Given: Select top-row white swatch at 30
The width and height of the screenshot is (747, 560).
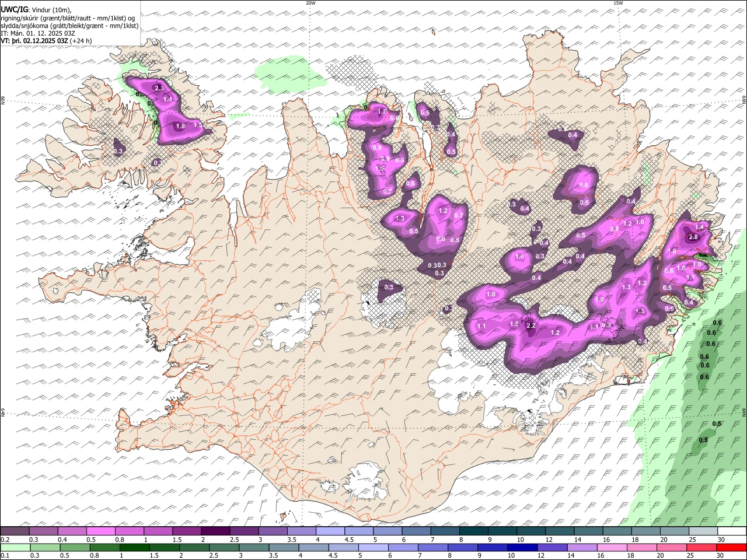Looking at the screenshot, I should (732, 531).
